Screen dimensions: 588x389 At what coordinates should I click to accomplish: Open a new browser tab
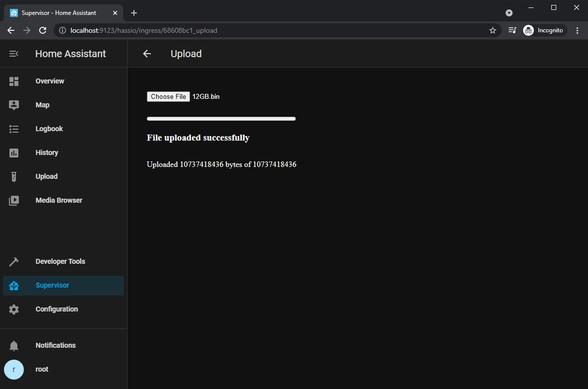coord(134,13)
